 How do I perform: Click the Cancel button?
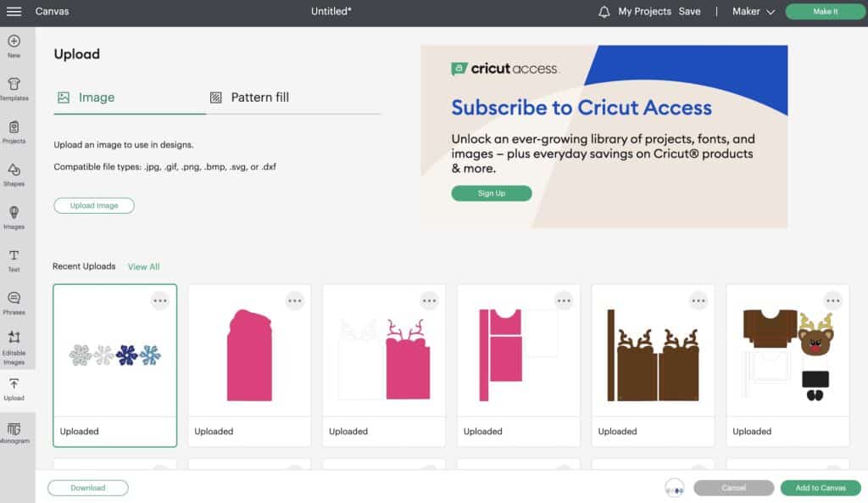click(x=733, y=488)
